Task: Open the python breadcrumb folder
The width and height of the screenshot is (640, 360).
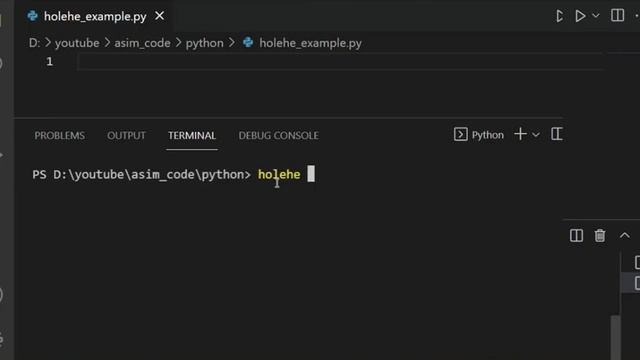Action: (204, 43)
